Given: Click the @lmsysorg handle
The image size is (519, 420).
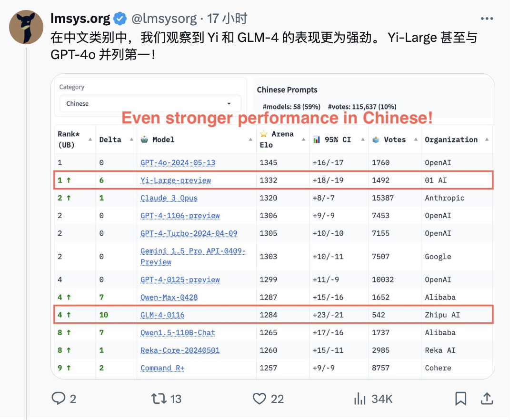Looking at the screenshot, I should [x=164, y=19].
